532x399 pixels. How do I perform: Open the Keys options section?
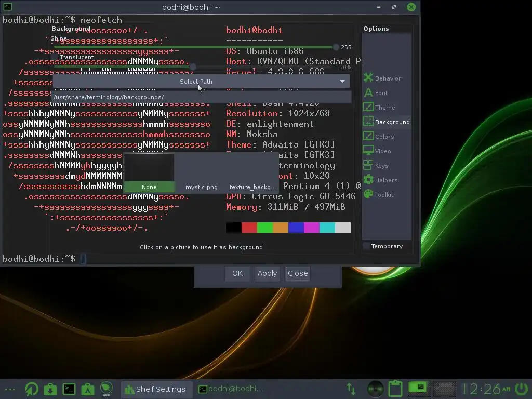(382, 166)
